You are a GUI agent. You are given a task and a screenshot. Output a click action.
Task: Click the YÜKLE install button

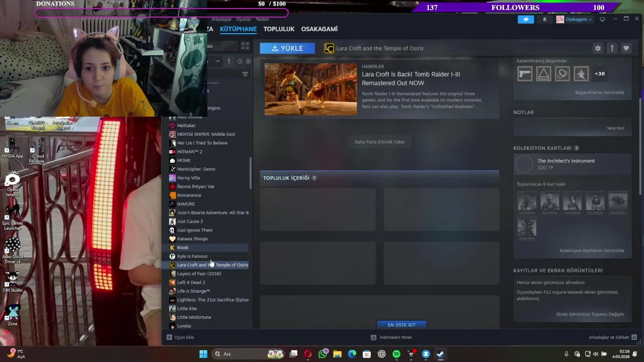(x=287, y=48)
